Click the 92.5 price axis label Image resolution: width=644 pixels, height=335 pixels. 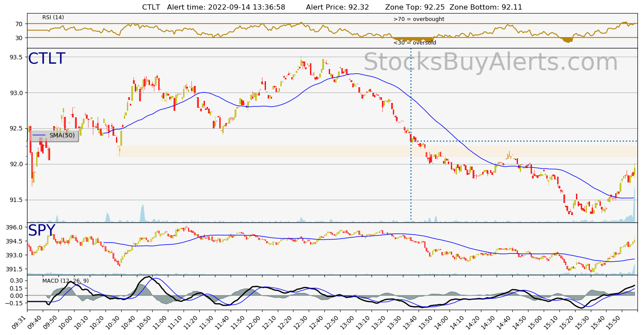[x=17, y=128]
